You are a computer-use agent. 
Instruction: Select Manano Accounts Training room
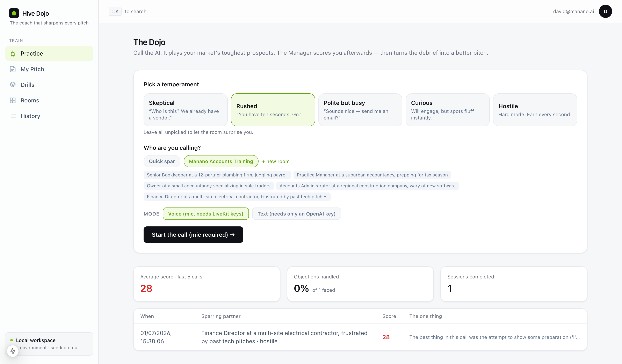pyautogui.click(x=221, y=161)
